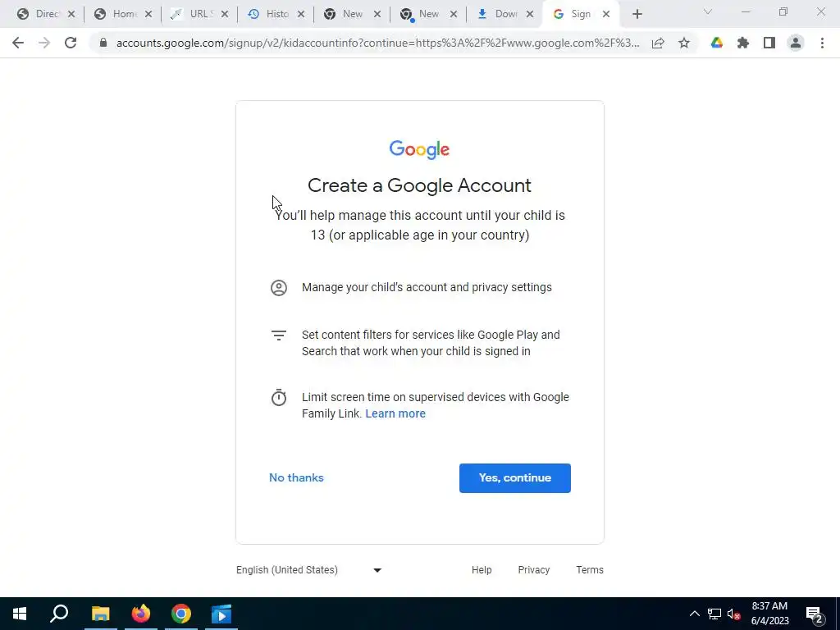Open the Extensions puzzle icon

pyautogui.click(x=743, y=43)
